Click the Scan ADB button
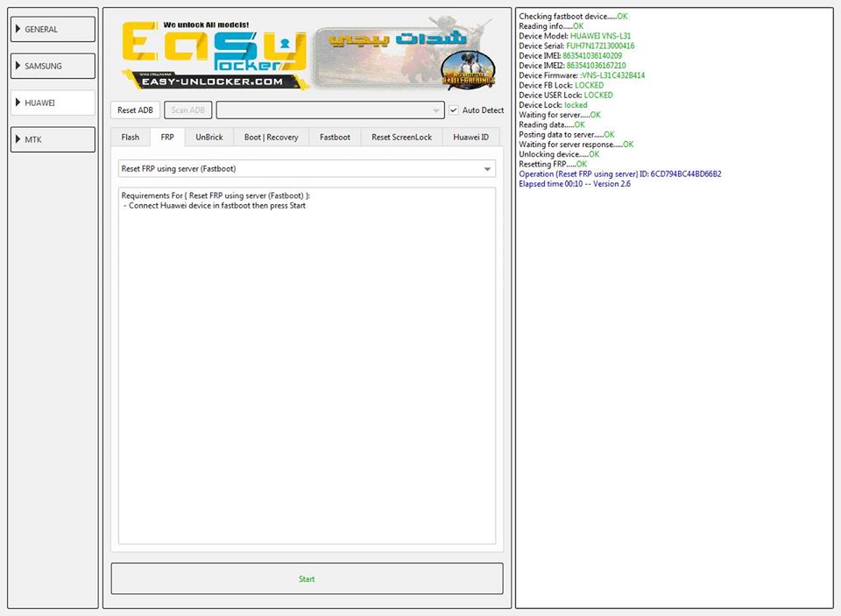841x616 pixels. click(187, 110)
